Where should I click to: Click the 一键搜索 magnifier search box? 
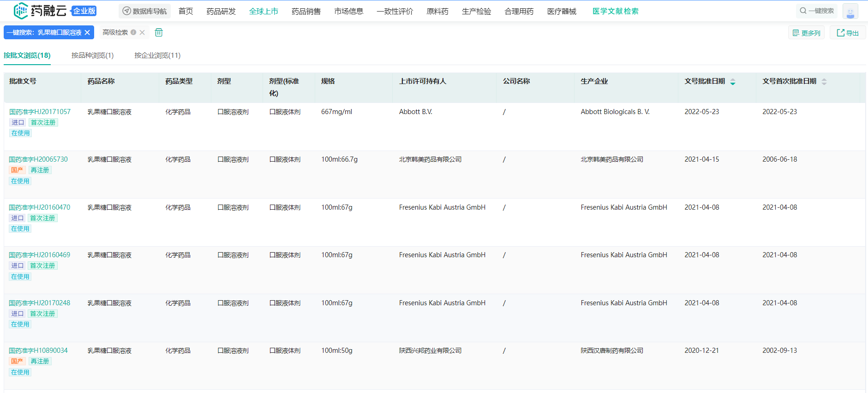click(817, 11)
